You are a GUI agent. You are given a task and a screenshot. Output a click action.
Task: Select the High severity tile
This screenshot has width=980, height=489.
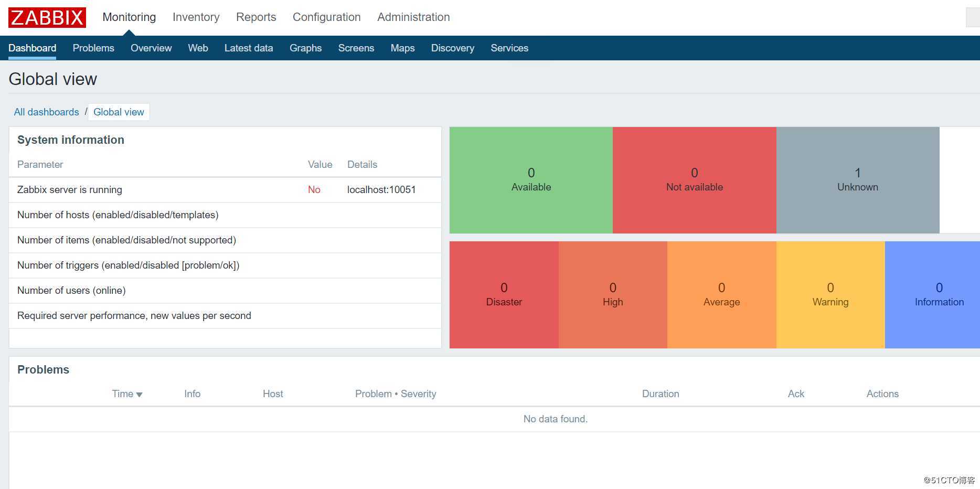pos(613,295)
